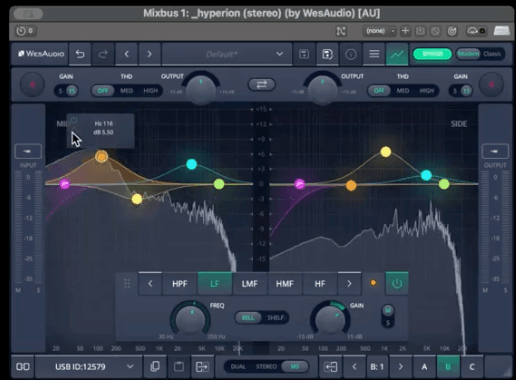This screenshot has width=516, height=380.
Task: Set the left channel THD to MED
Action: (127, 91)
